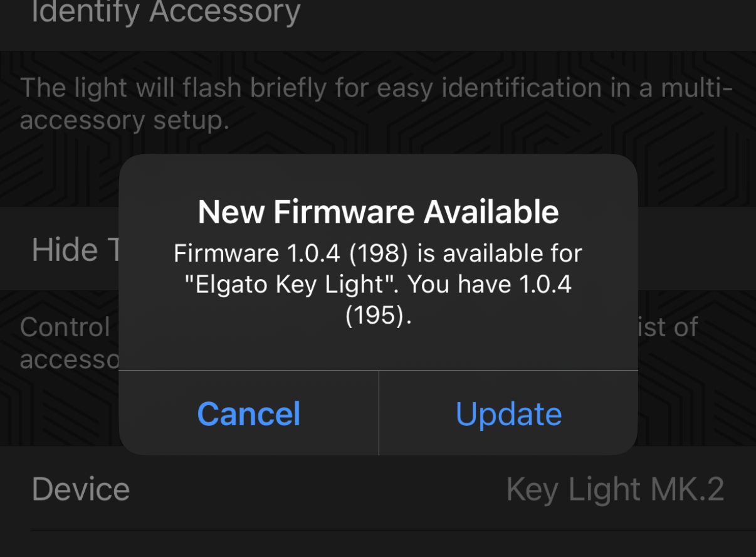This screenshot has width=756, height=557.
Task: Tap the truncated "accesso" text left of dialog
Action: pos(69,359)
